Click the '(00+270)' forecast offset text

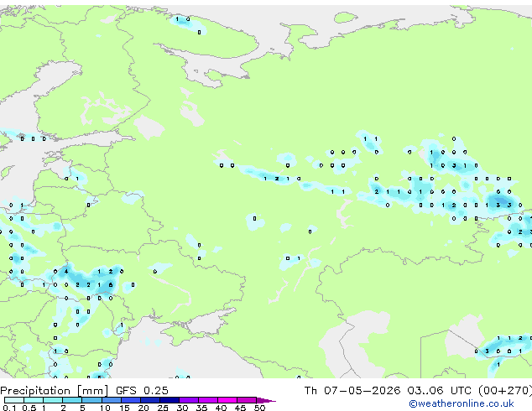point(505,391)
